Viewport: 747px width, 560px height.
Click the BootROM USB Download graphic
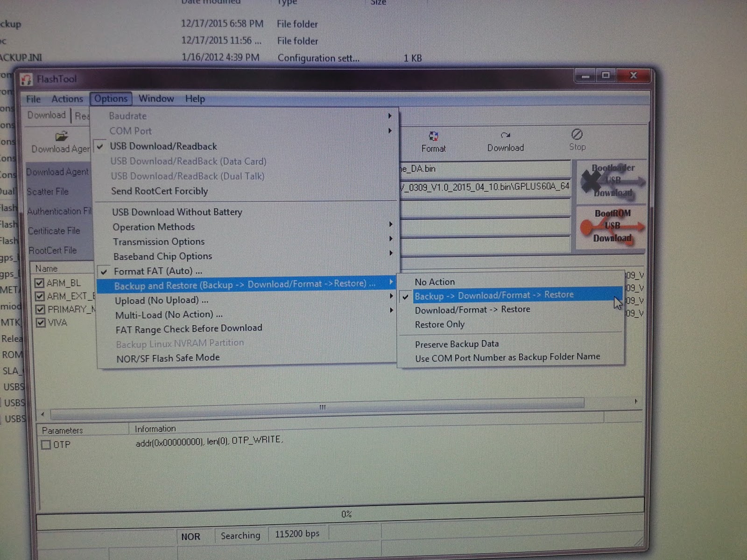(x=612, y=226)
